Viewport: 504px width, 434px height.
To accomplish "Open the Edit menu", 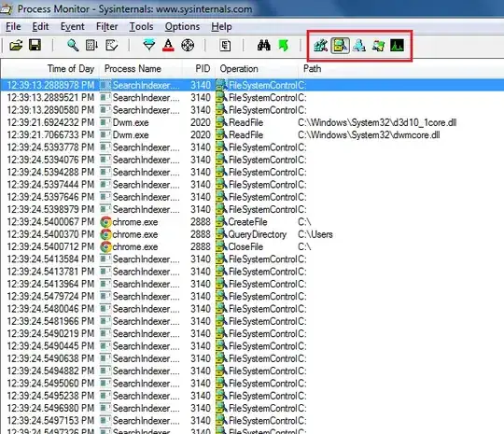I will [40, 27].
